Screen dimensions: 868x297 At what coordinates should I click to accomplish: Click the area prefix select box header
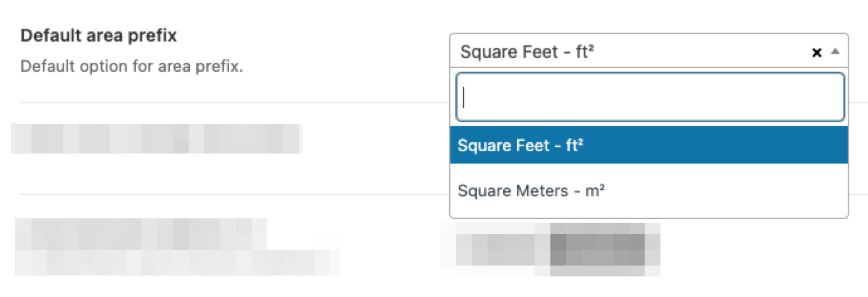(x=629, y=52)
